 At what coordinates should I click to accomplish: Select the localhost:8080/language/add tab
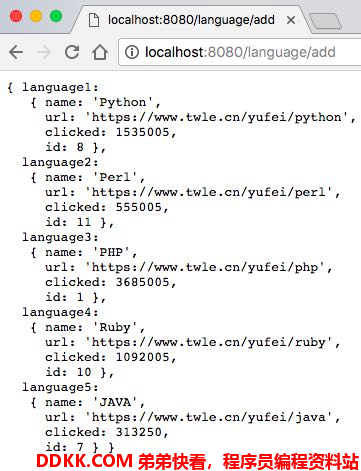(x=191, y=20)
